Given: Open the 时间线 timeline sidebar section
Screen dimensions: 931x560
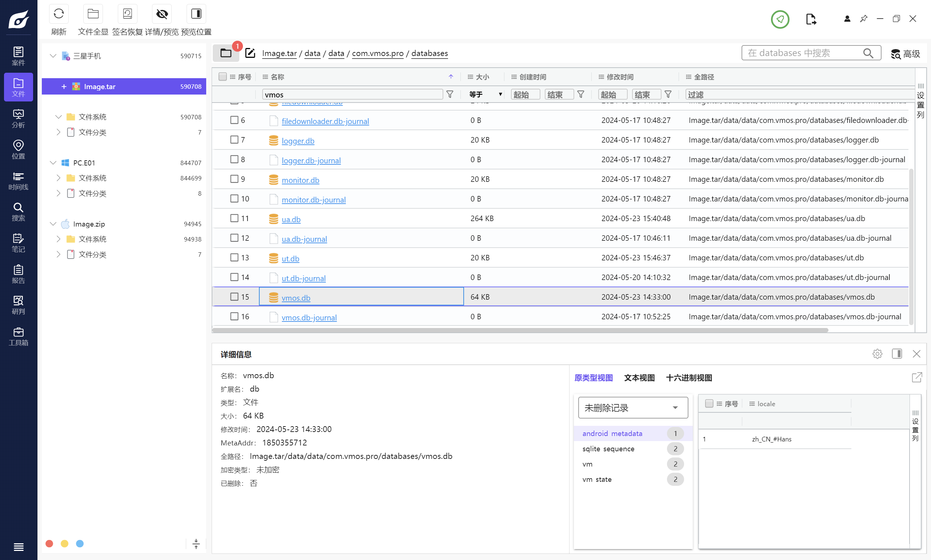Looking at the screenshot, I should coord(19,180).
